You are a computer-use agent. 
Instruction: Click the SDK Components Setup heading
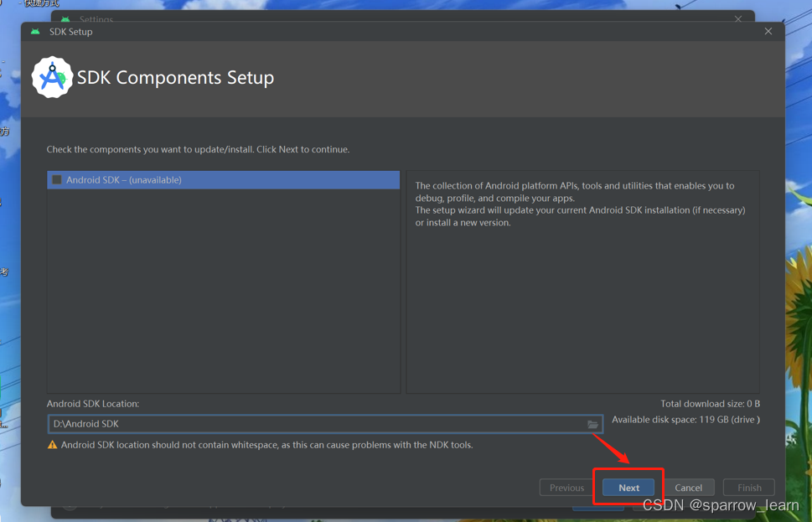175,78
